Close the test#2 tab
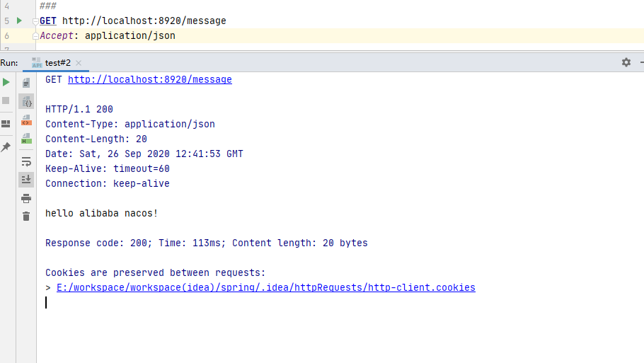The height and width of the screenshot is (363, 644). click(x=79, y=62)
